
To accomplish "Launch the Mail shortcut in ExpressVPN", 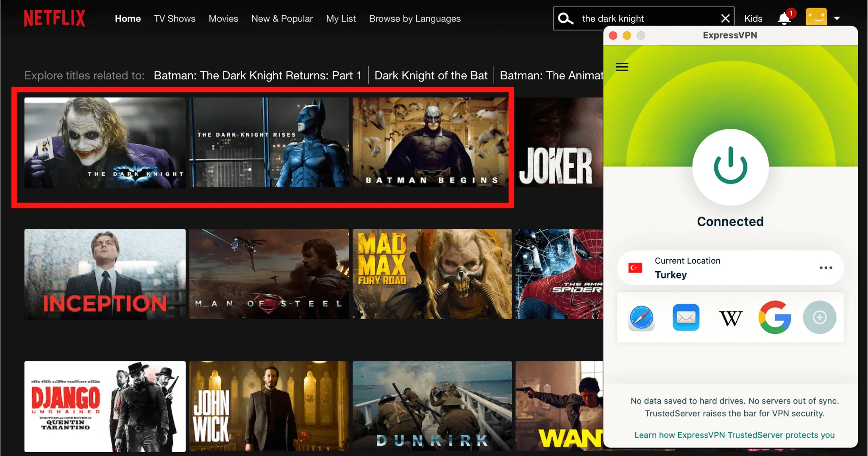I will click(686, 317).
